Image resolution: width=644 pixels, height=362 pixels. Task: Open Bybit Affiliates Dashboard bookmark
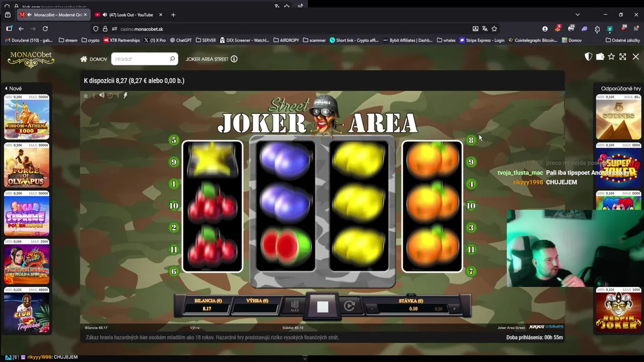[x=408, y=40]
